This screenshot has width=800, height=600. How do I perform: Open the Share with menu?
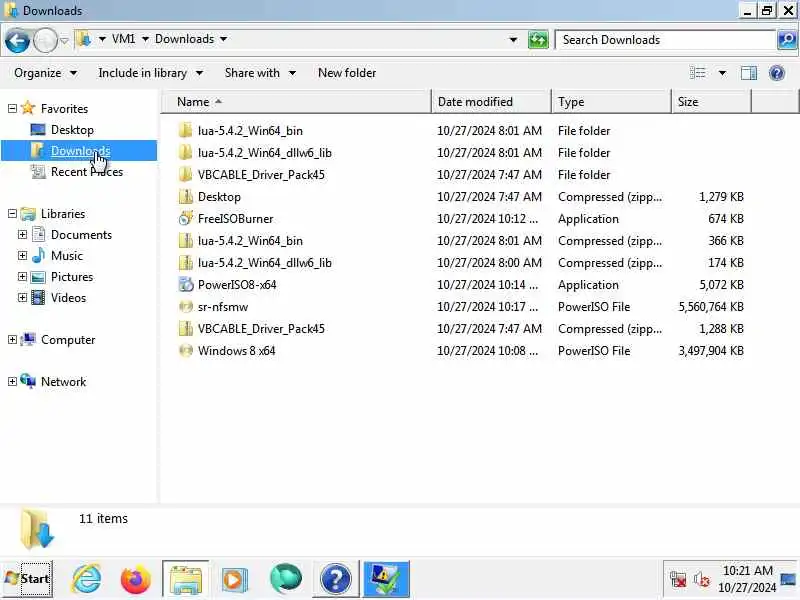click(x=260, y=73)
